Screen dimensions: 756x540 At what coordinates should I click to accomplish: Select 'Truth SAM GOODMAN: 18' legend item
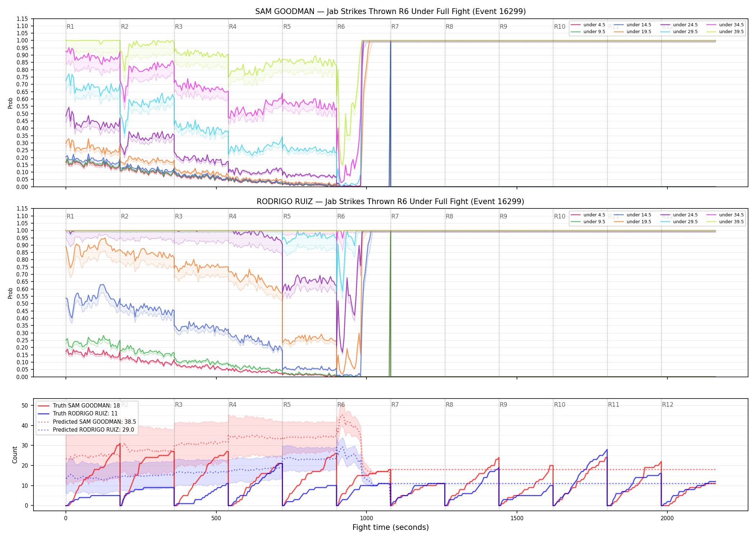(79, 405)
